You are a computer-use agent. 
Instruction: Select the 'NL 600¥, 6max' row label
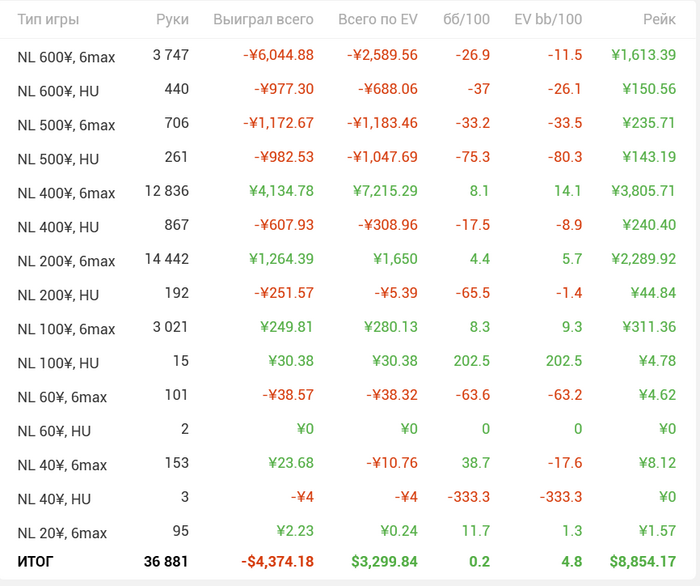(x=66, y=58)
